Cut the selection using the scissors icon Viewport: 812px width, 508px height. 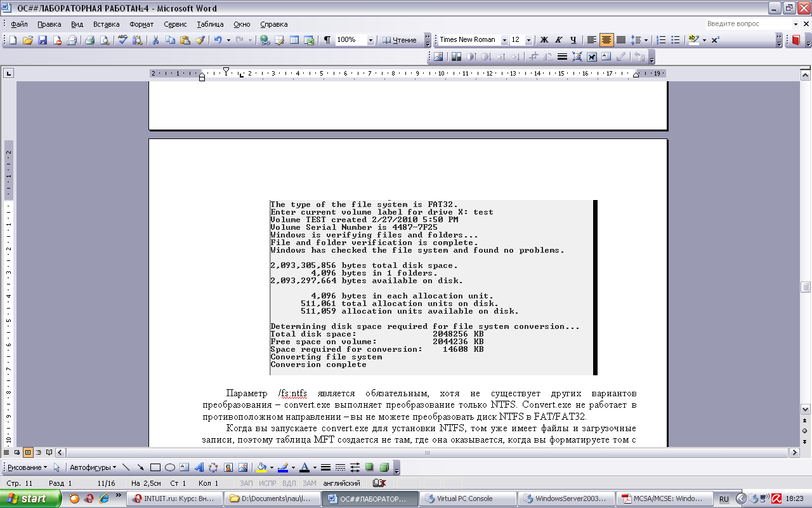pyautogui.click(x=155, y=40)
